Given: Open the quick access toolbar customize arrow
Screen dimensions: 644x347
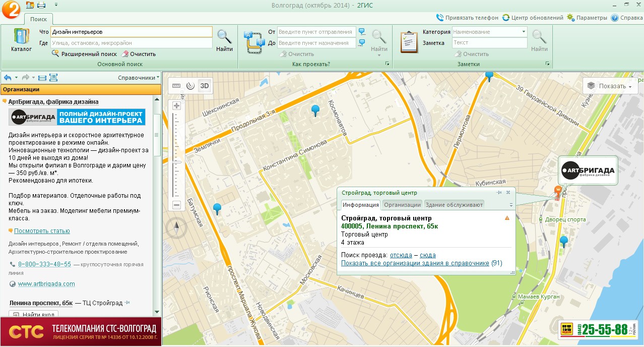Looking at the screenshot, I should coord(55,5).
